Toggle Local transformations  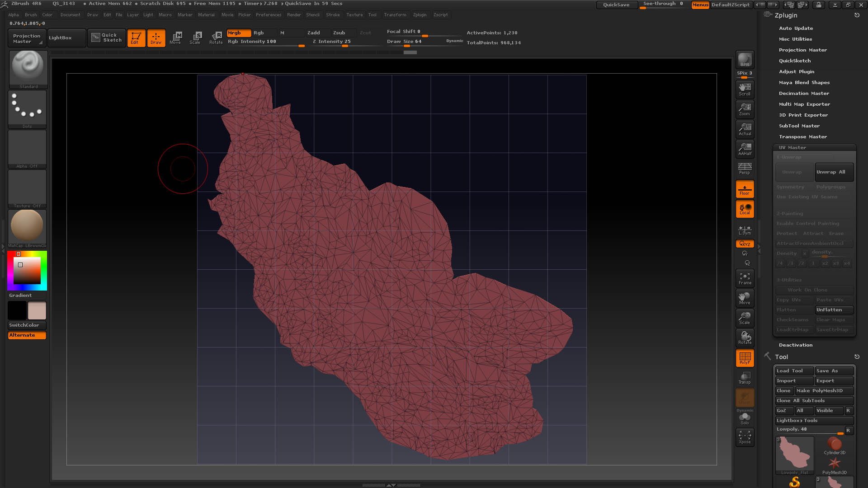pos(745,209)
